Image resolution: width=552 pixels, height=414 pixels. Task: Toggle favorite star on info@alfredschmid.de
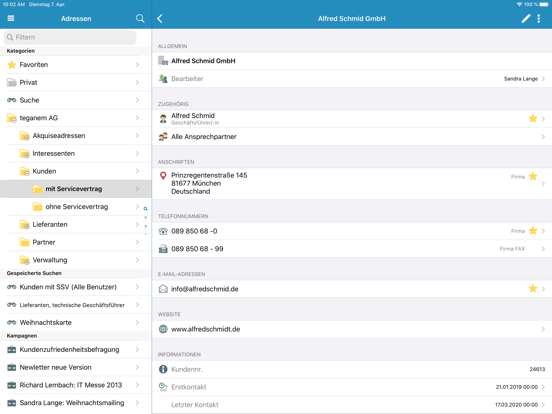coord(533,289)
